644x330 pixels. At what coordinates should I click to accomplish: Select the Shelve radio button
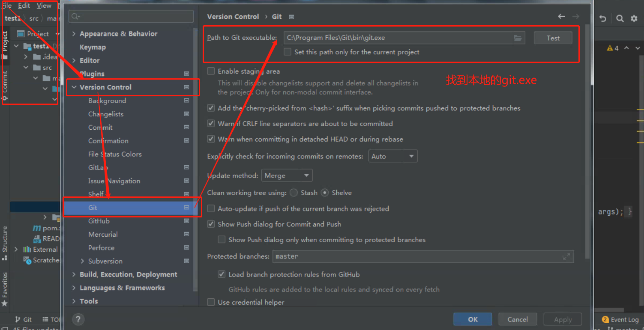(325, 193)
